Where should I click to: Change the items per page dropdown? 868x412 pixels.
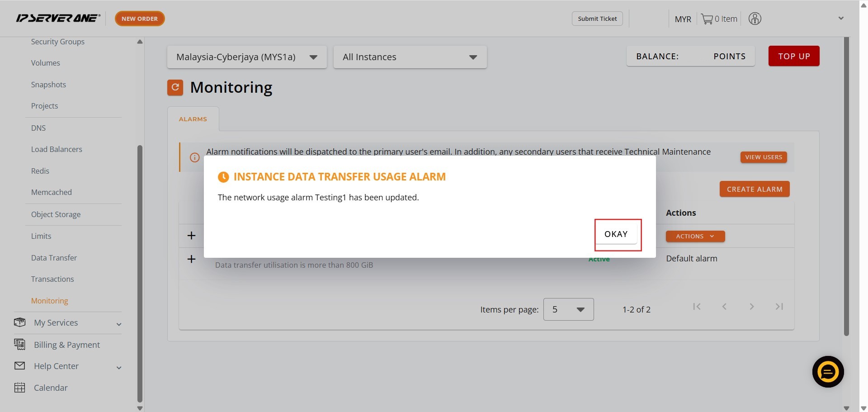click(568, 309)
